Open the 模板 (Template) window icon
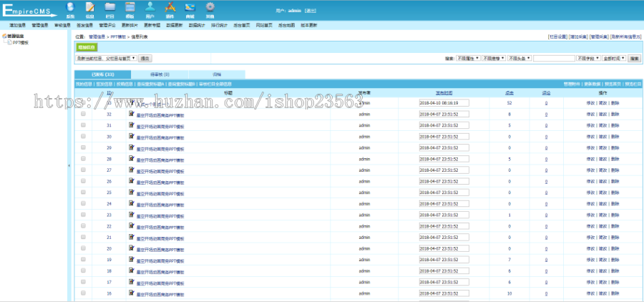 click(x=130, y=7)
